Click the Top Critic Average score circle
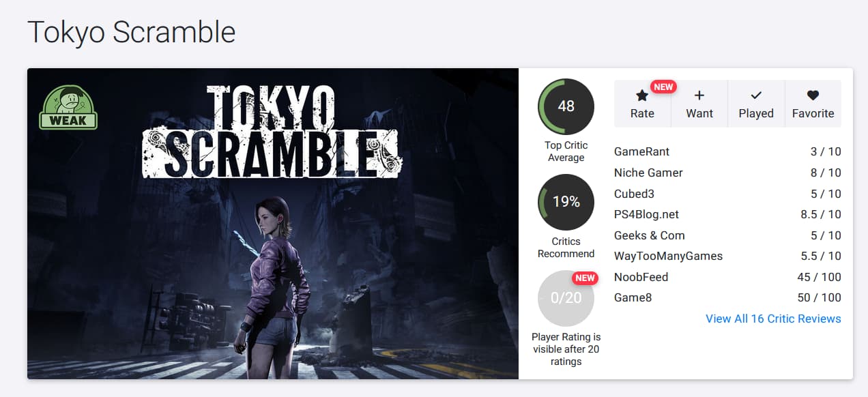 [x=566, y=106]
